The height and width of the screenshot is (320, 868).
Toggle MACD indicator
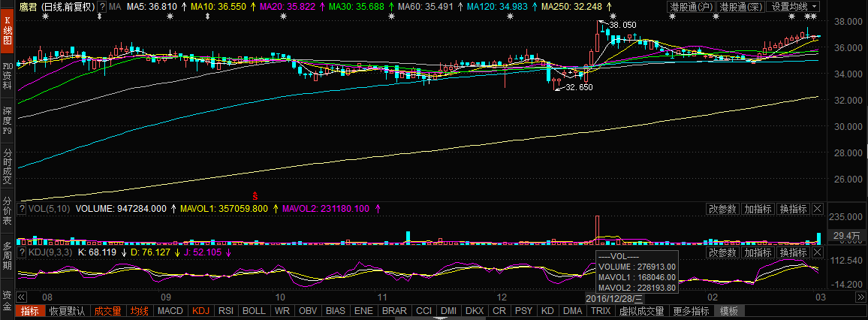tap(170, 311)
